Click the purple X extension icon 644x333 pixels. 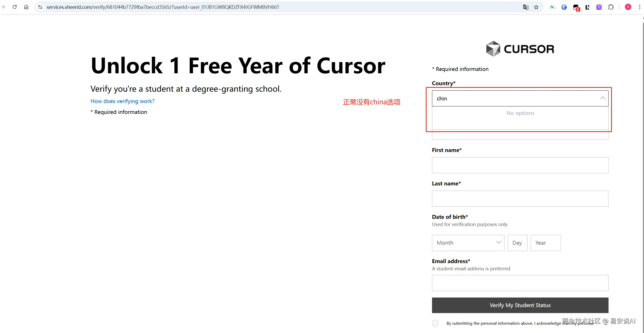(599, 7)
